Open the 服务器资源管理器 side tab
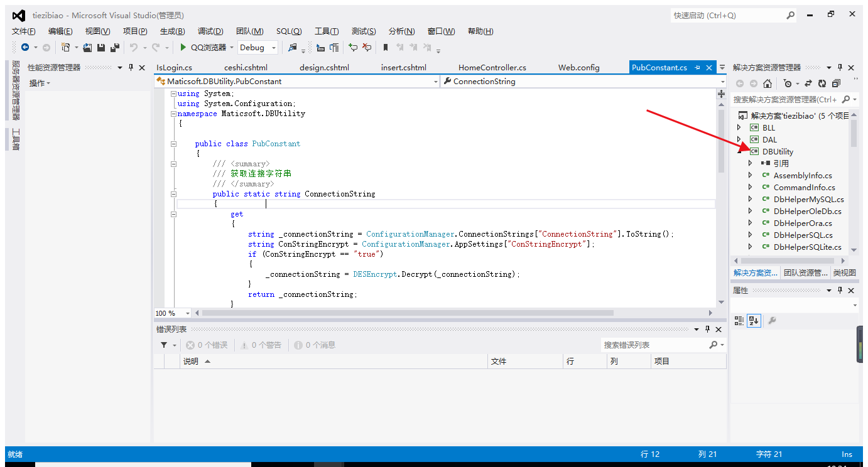This screenshot has height=467, width=868. coord(16,90)
